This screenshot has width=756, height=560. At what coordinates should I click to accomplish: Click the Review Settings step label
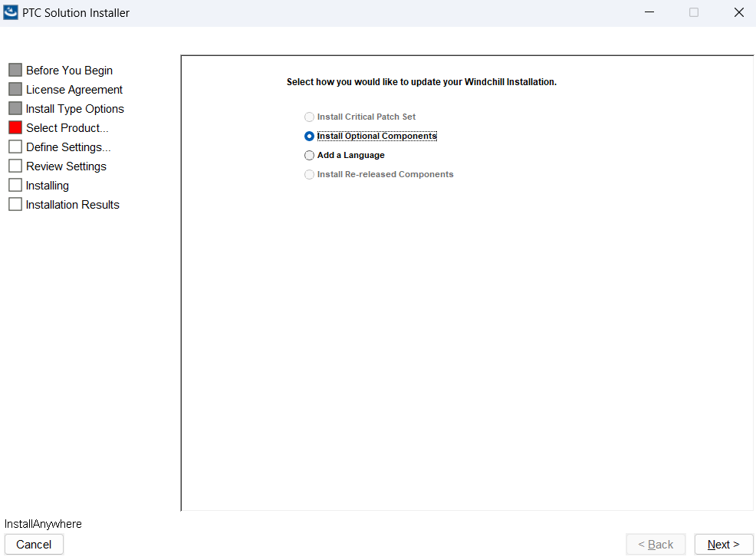coord(66,166)
